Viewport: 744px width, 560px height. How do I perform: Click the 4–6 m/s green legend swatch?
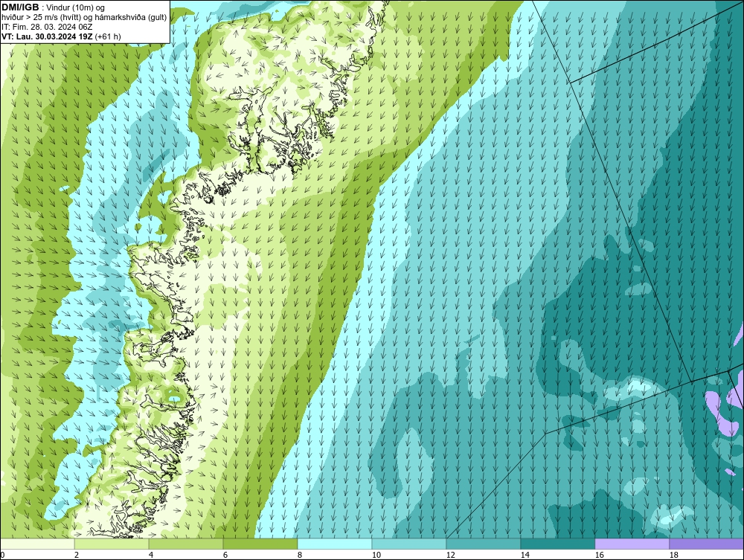[x=186, y=544]
